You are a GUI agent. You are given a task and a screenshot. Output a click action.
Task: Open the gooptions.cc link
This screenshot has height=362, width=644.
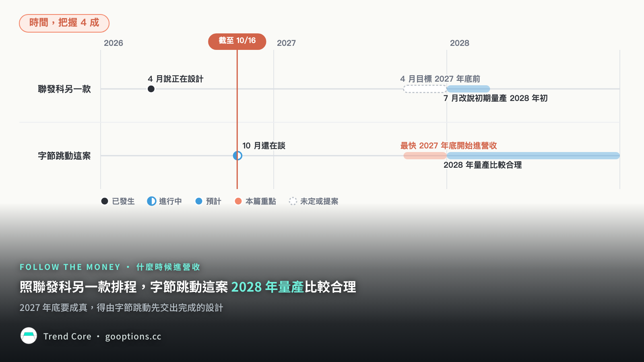[x=133, y=337]
